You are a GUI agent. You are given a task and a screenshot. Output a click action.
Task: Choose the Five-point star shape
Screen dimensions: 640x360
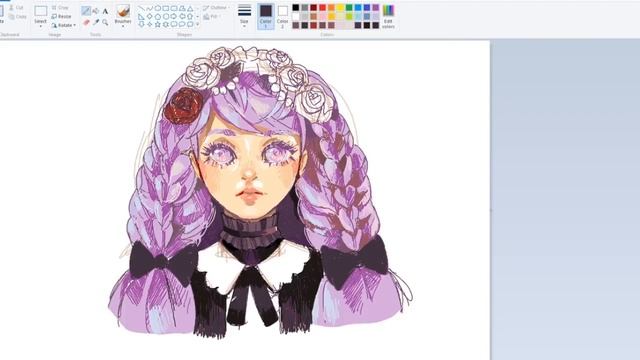coord(158,25)
